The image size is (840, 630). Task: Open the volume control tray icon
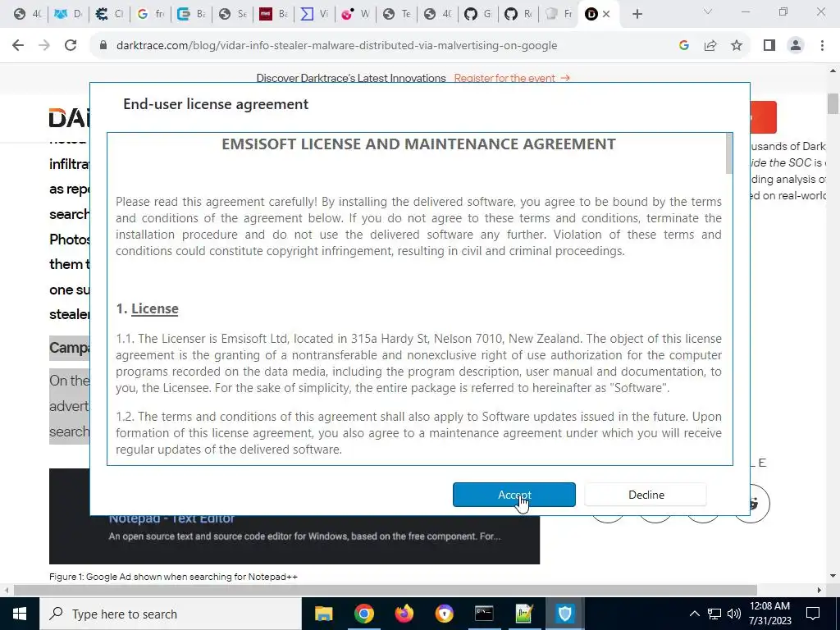tap(734, 614)
